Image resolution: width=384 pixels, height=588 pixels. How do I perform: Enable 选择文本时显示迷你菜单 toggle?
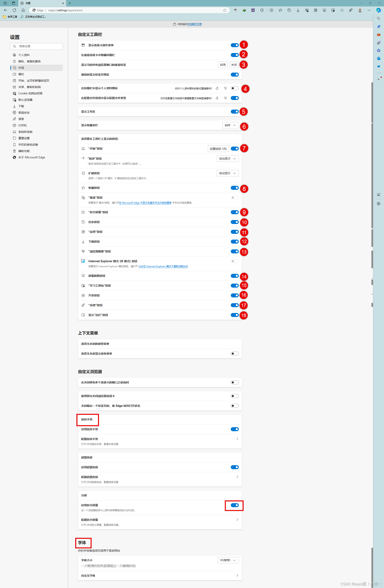(235, 354)
